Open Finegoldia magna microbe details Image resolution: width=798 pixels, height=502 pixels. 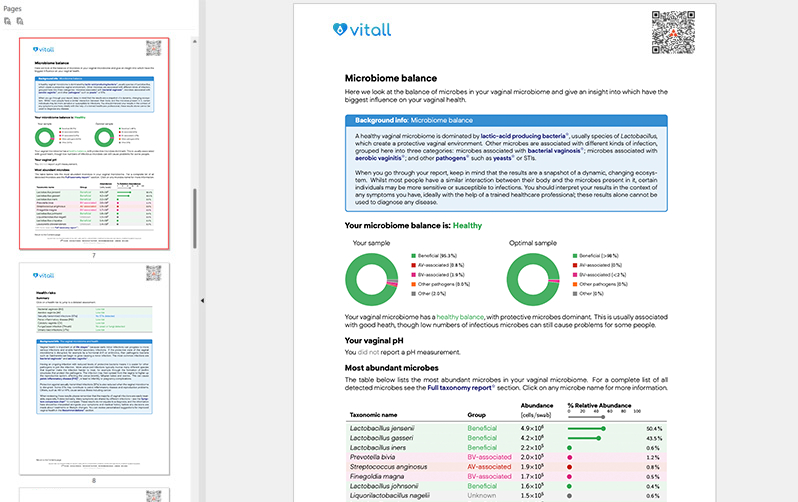click(377, 477)
